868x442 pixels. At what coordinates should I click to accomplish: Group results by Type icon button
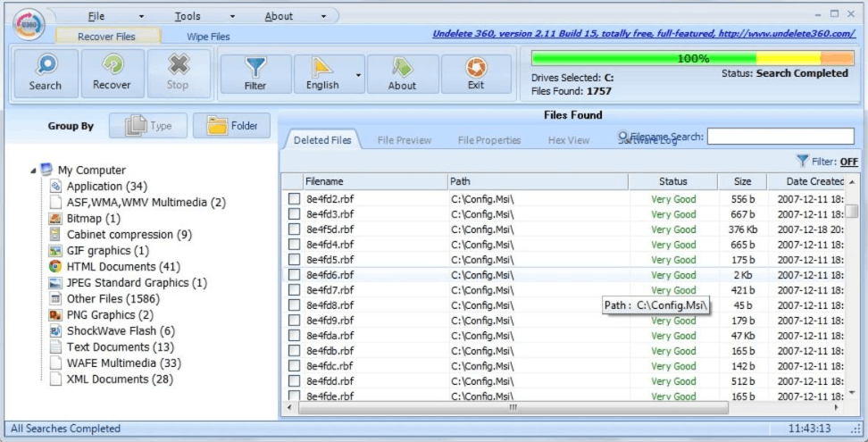[x=148, y=126]
